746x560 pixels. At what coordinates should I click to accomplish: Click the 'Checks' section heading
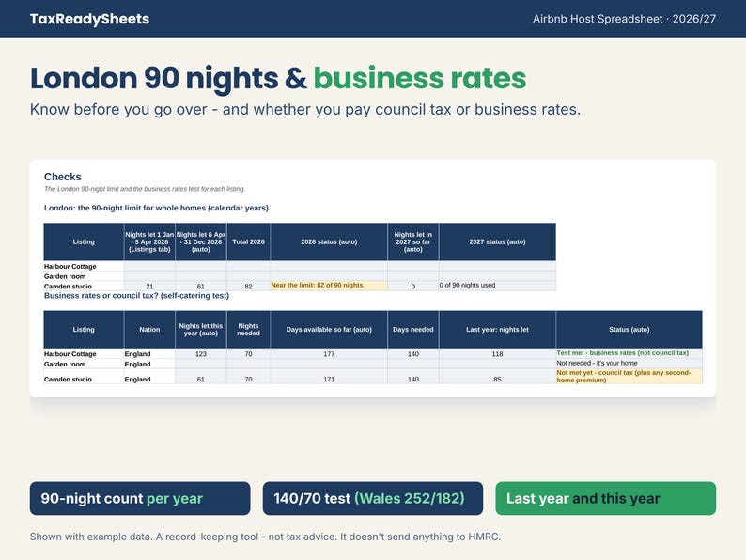[62, 177]
